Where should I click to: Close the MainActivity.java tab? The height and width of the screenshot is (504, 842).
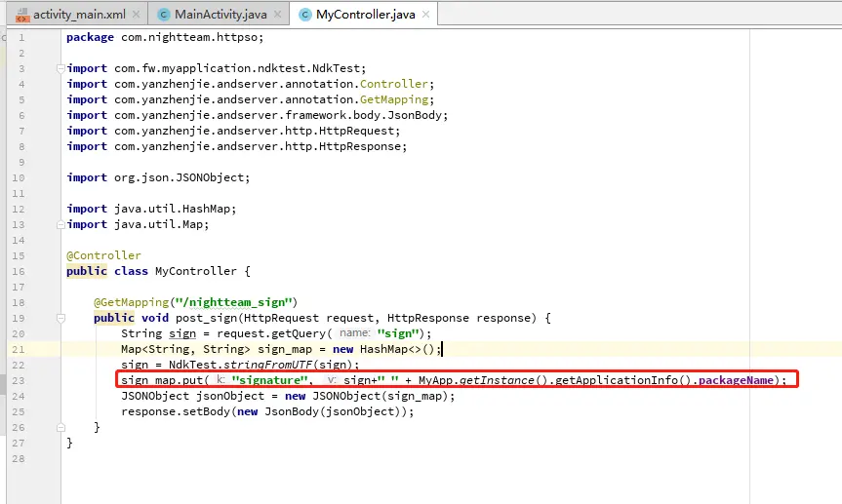tap(278, 15)
